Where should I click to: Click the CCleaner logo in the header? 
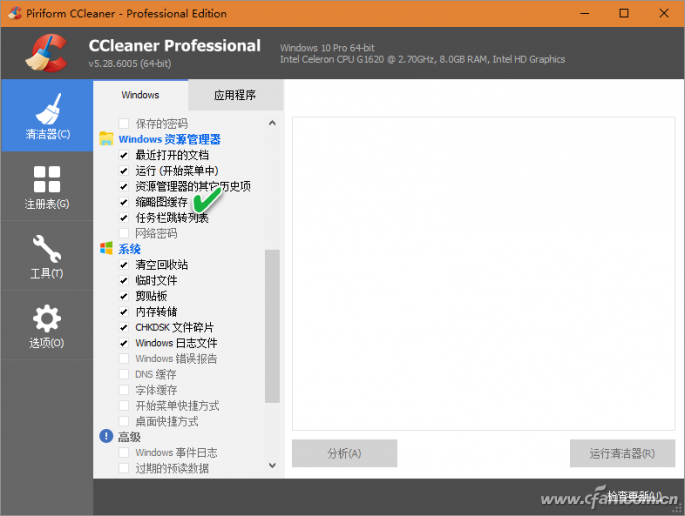(46, 53)
